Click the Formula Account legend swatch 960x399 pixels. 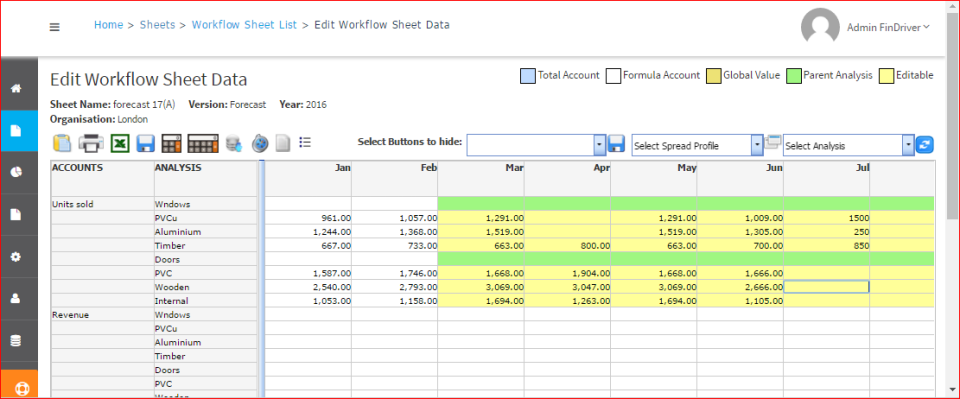613,76
